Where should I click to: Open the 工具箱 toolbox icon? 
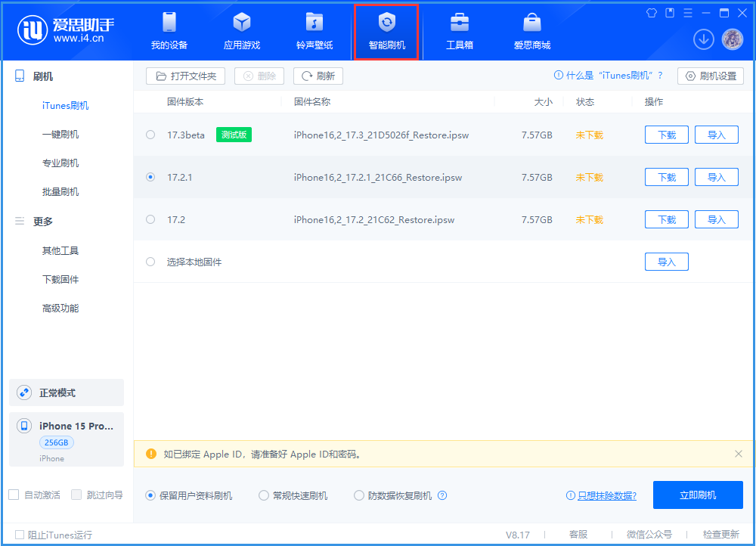459,23
